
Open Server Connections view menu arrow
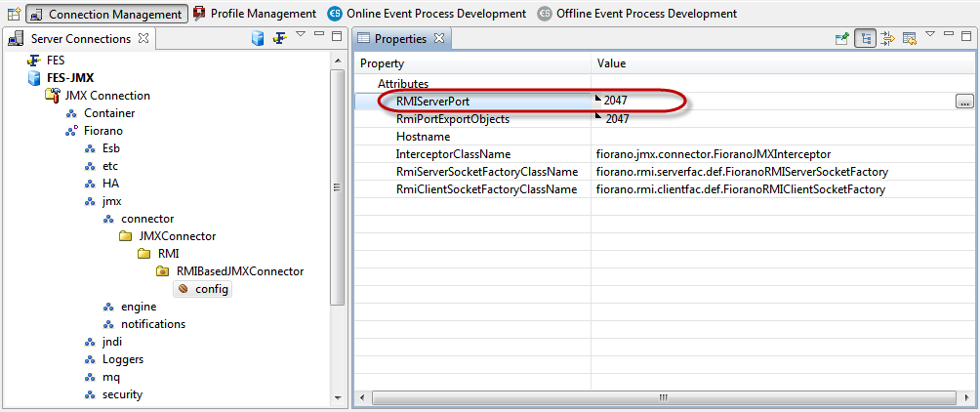click(301, 35)
